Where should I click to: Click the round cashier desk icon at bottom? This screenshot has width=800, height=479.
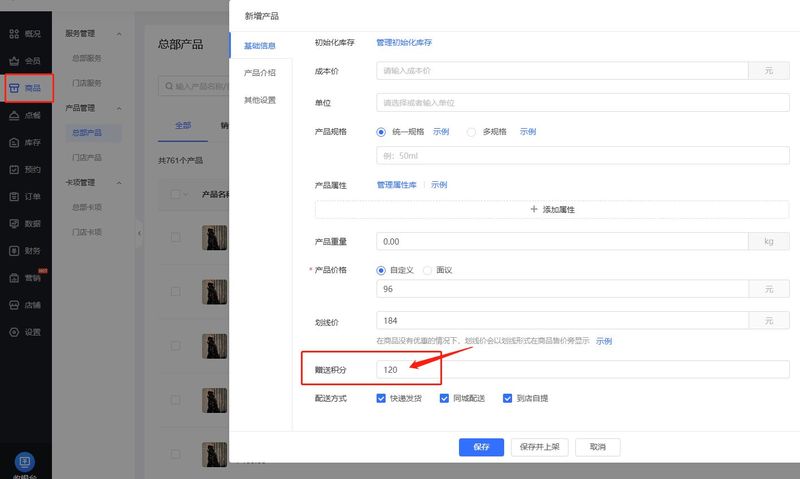(x=24, y=462)
